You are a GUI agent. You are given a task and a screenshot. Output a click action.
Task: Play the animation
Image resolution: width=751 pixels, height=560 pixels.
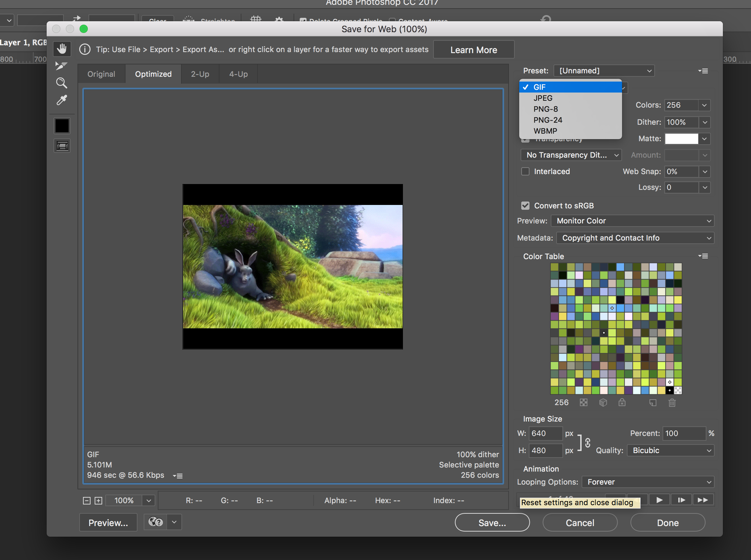click(x=659, y=500)
